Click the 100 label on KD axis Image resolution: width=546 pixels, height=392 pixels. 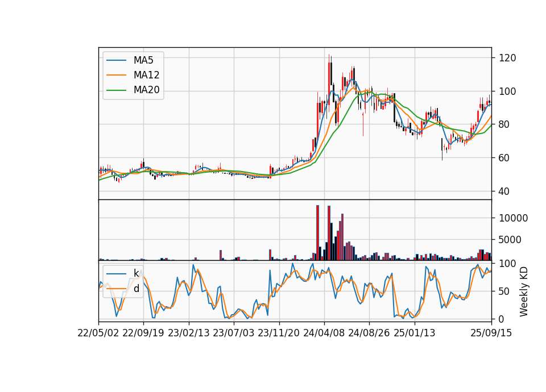coord(507,264)
